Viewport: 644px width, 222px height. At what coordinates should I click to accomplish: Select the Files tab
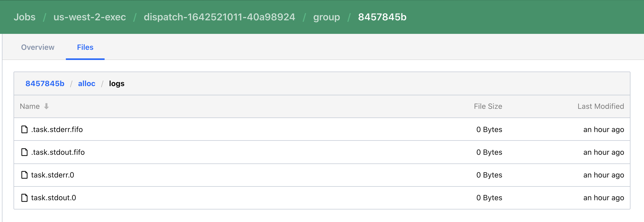[x=85, y=47]
